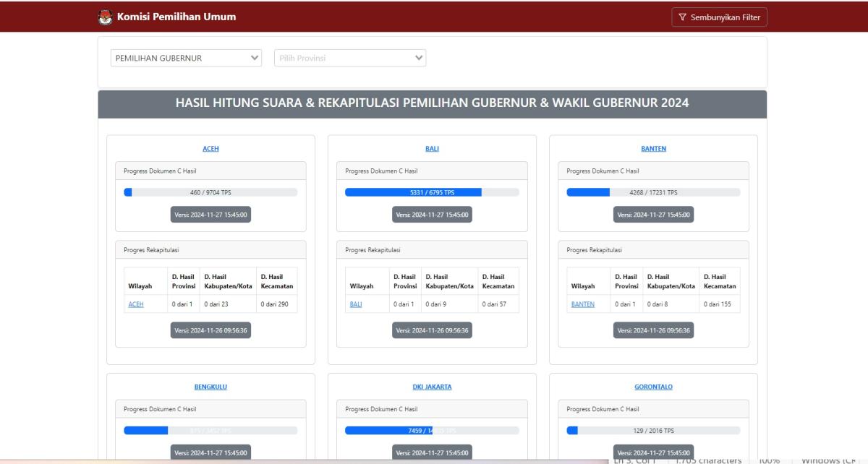Click Versi 15:45:00 badge in ACEH card
868x464 pixels.
[x=210, y=215]
